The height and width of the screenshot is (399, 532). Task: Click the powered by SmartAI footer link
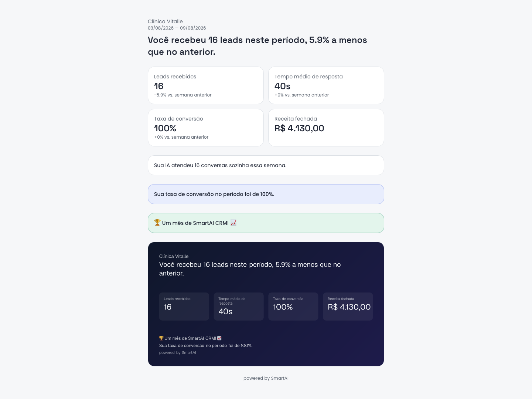[x=266, y=378]
